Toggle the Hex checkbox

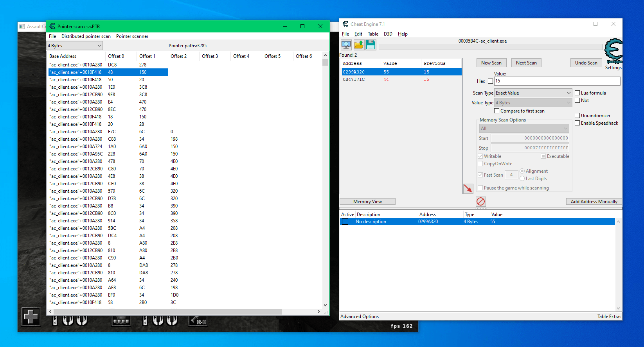[x=490, y=81]
